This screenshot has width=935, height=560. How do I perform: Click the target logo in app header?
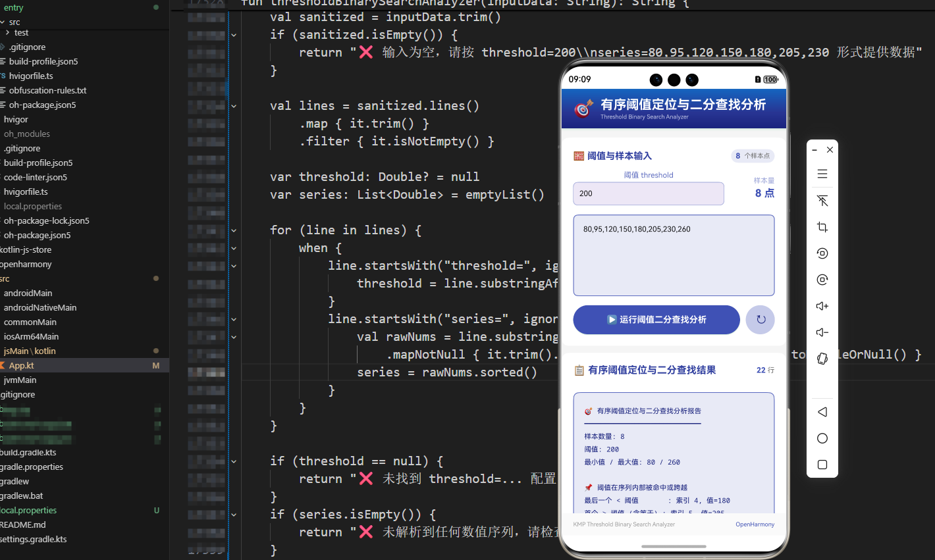(x=583, y=109)
